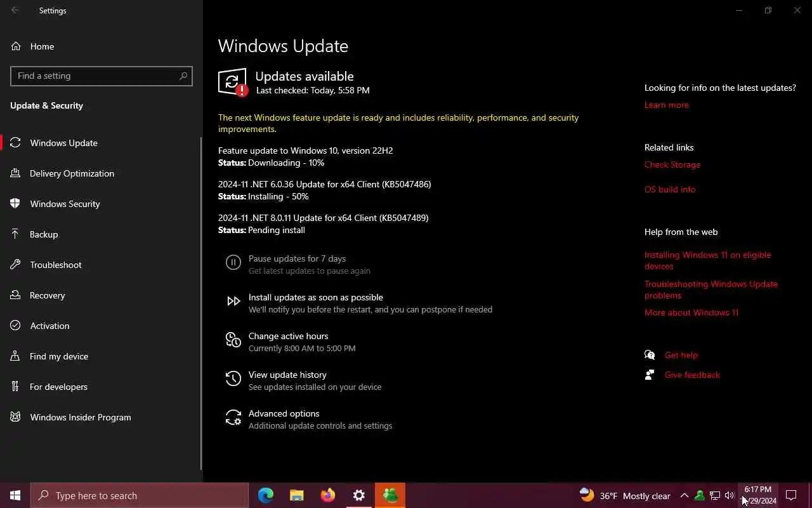Open Recovery settings

pos(101,295)
